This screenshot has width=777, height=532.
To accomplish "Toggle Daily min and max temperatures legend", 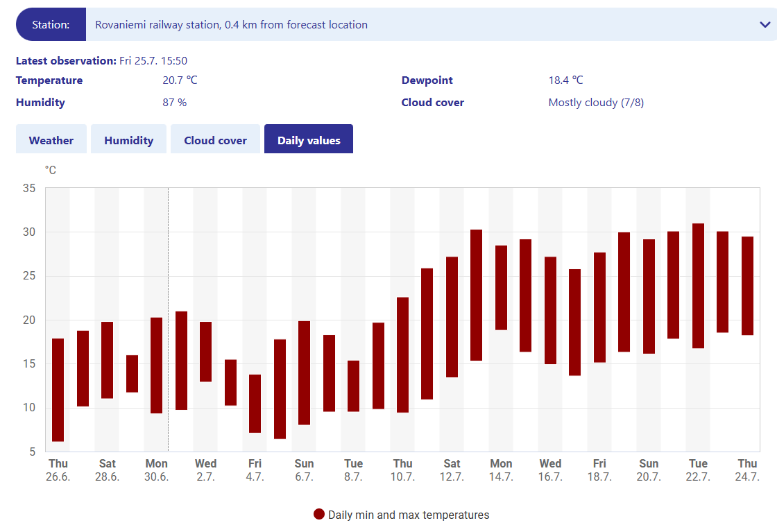I will 408,515.
